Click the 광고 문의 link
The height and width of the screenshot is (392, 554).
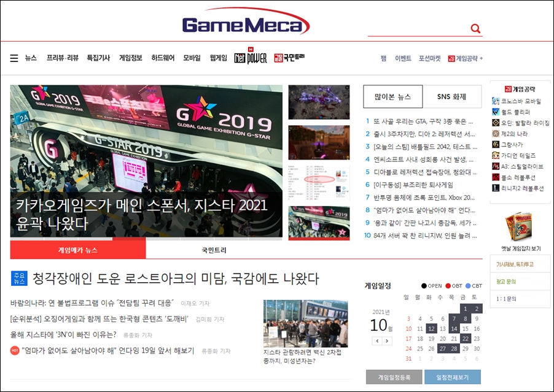pyautogui.click(x=506, y=282)
